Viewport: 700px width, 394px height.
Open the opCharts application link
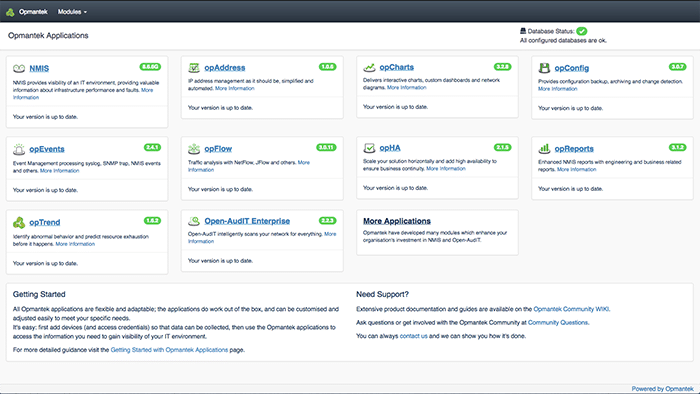(x=396, y=67)
